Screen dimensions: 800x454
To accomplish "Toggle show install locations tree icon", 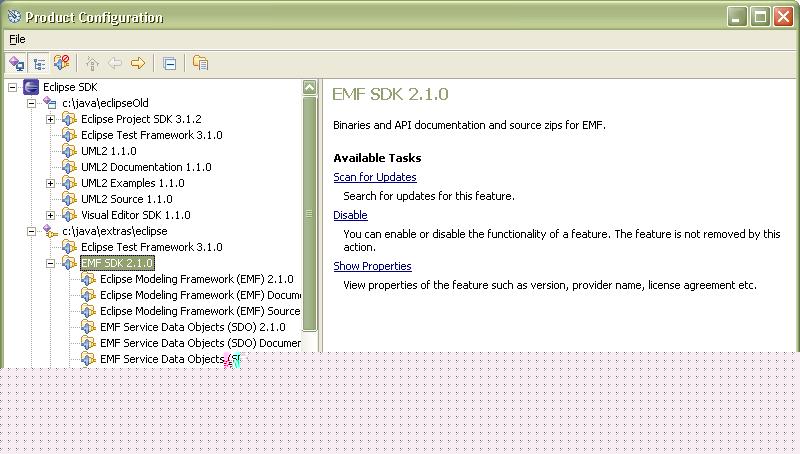I will (x=39, y=63).
